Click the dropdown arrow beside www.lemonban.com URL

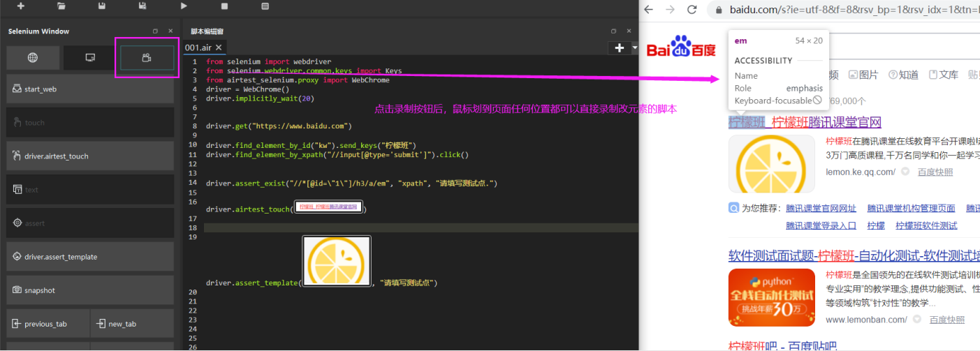pyautogui.click(x=917, y=320)
